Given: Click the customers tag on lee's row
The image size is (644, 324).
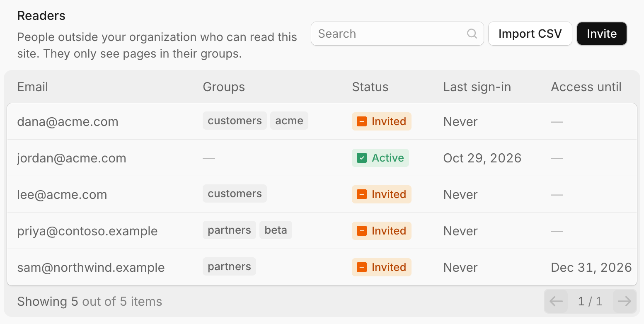Looking at the screenshot, I should pyautogui.click(x=235, y=193).
